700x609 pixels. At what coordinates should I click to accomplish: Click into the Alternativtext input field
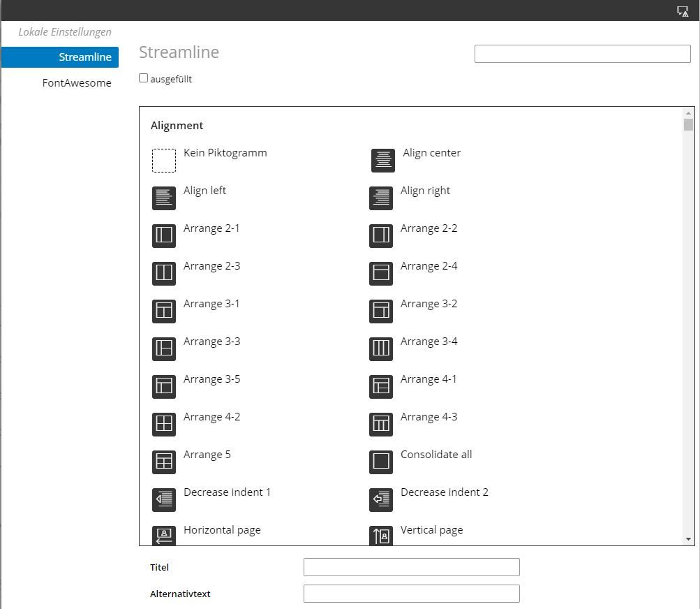(x=411, y=594)
